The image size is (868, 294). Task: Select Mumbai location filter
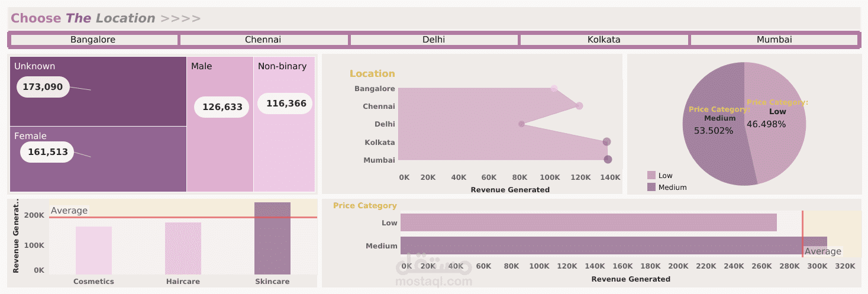[x=774, y=40]
